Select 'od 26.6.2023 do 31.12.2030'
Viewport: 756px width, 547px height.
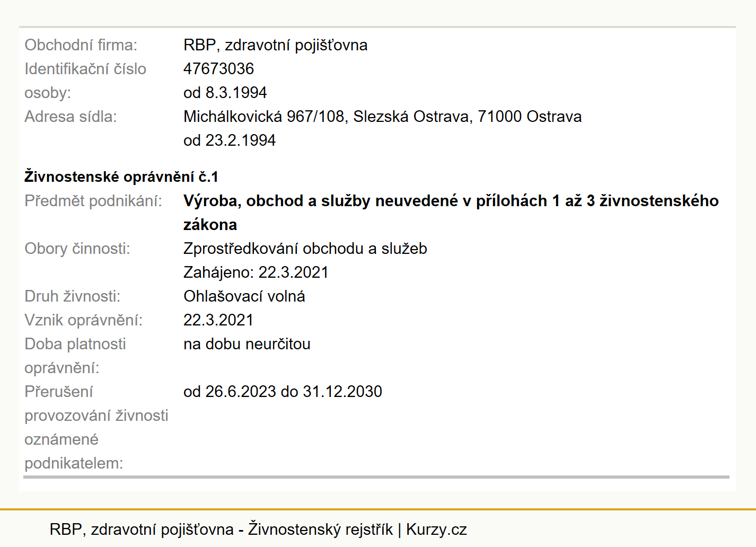click(283, 392)
